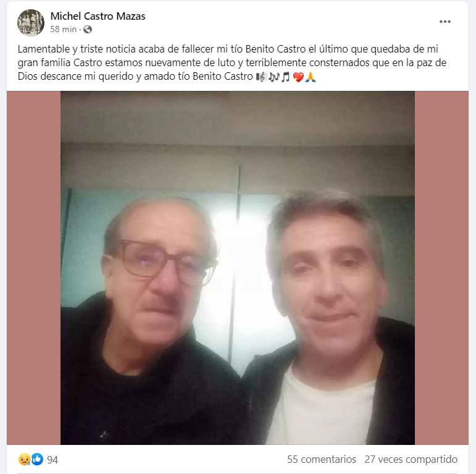The height and width of the screenshot is (474, 476).
Task: View the 94 reactions count
Action: (52, 460)
